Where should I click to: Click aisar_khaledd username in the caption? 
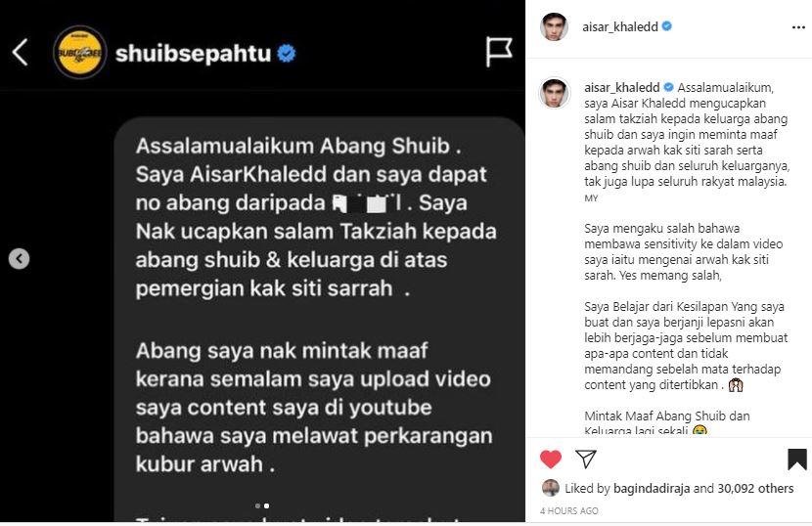[622, 87]
